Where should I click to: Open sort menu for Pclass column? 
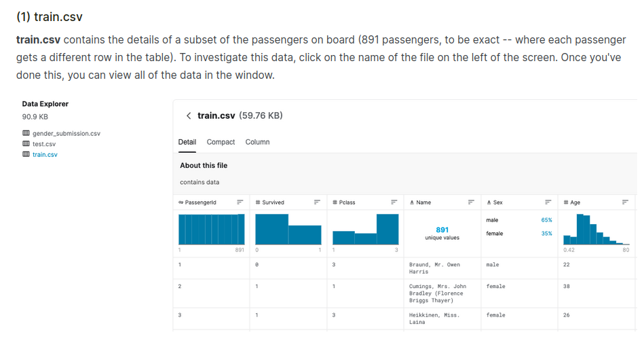click(x=394, y=202)
